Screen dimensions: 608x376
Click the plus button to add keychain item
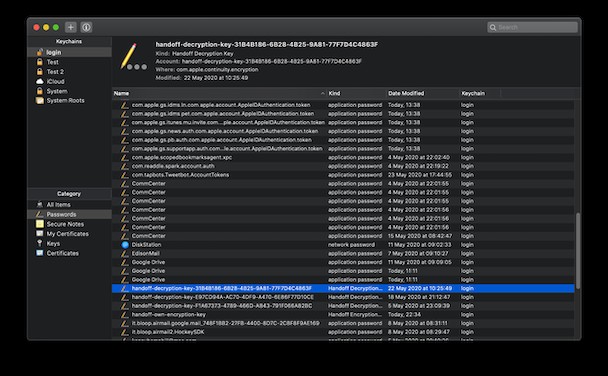pyautogui.click(x=71, y=27)
